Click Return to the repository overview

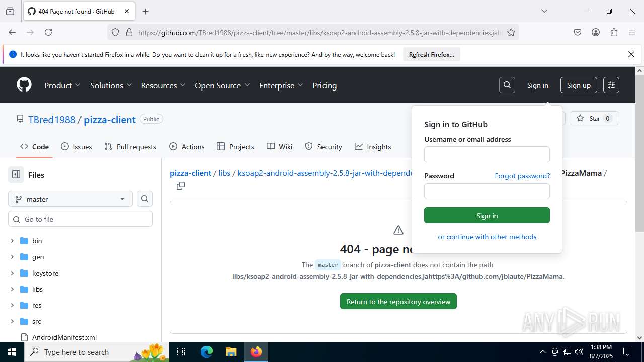pos(398,301)
